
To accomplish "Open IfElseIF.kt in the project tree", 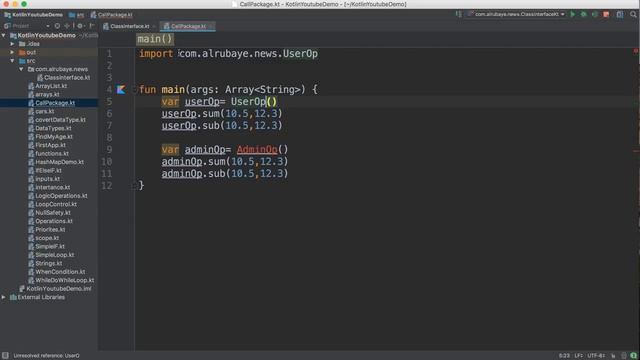I will [x=45, y=171].
